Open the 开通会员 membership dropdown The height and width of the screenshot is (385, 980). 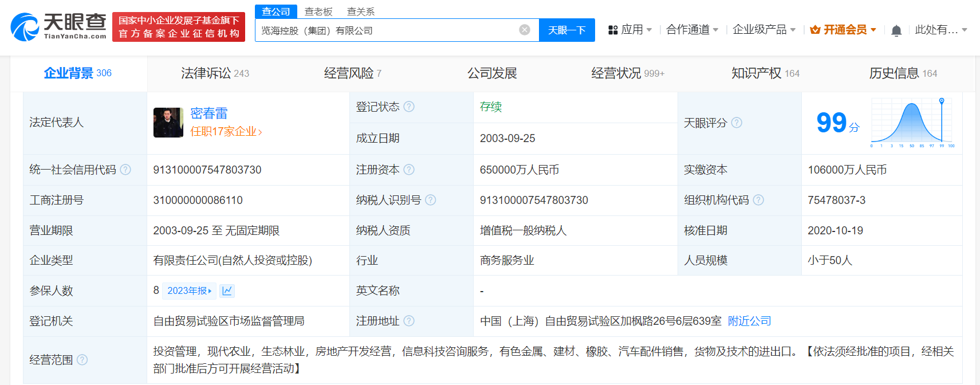[843, 30]
